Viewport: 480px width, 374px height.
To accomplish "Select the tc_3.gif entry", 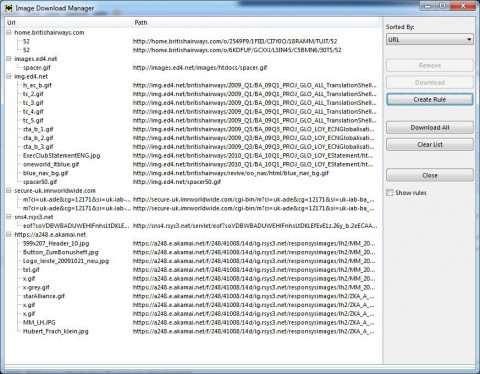I will [x=33, y=103].
